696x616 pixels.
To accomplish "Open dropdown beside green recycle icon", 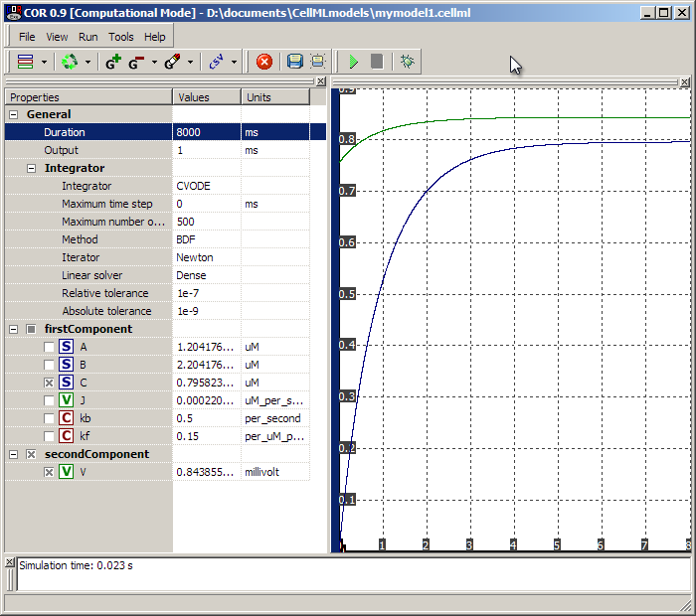I will pos(87,62).
